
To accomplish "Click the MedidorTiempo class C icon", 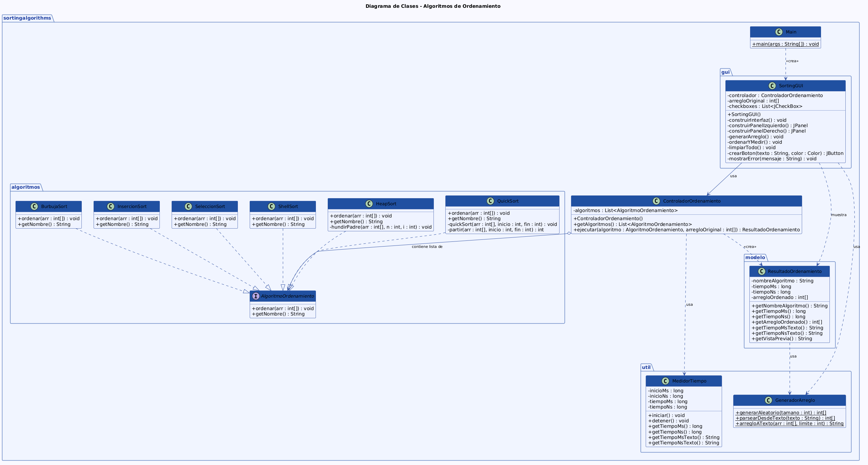I will (x=665, y=381).
